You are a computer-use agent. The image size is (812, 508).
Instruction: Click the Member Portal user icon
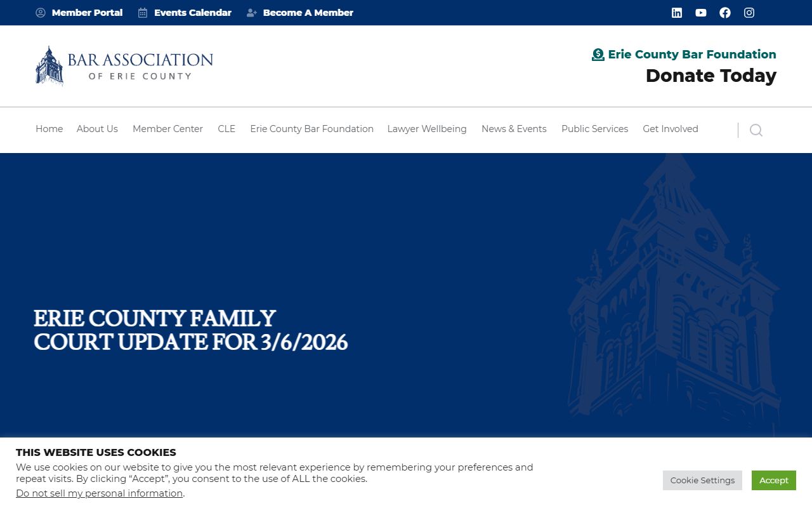click(x=41, y=13)
